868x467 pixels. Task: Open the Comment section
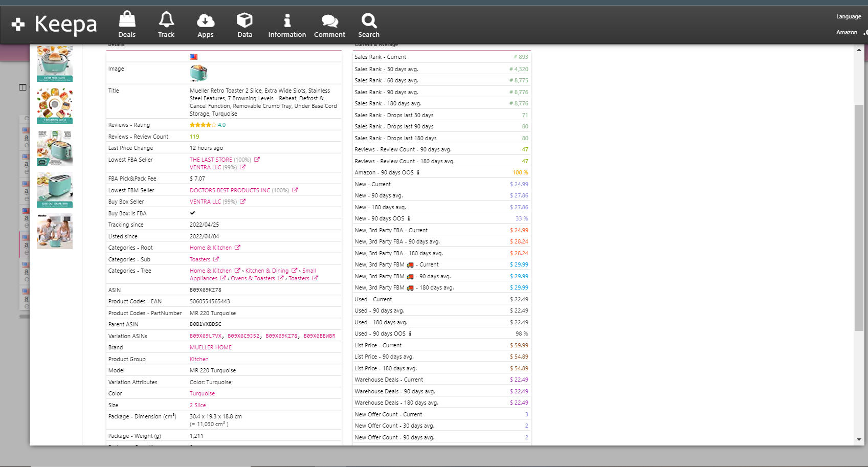(x=329, y=25)
